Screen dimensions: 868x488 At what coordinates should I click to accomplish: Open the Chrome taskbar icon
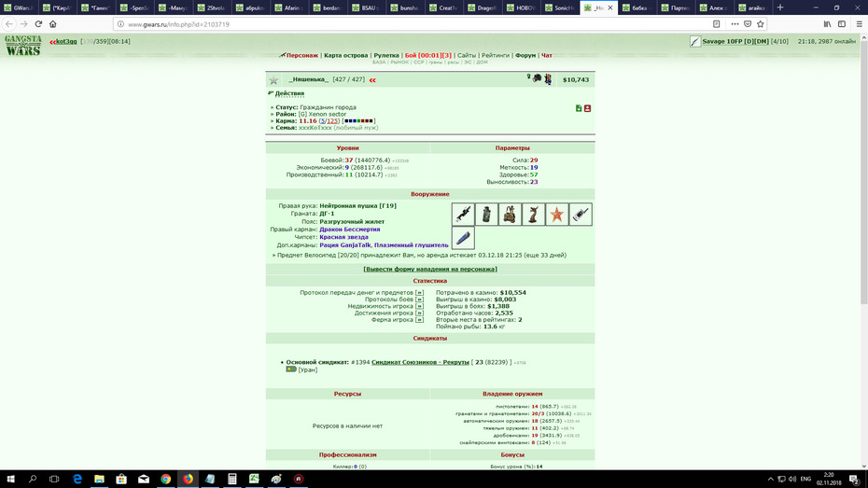click(165, 479)
